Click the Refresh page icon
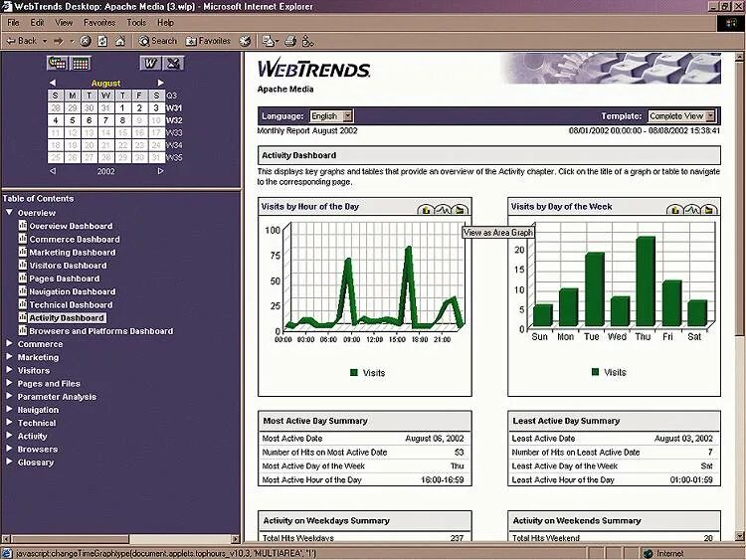Viewport: 746px width, 560px height. click(x=102, y=42)
